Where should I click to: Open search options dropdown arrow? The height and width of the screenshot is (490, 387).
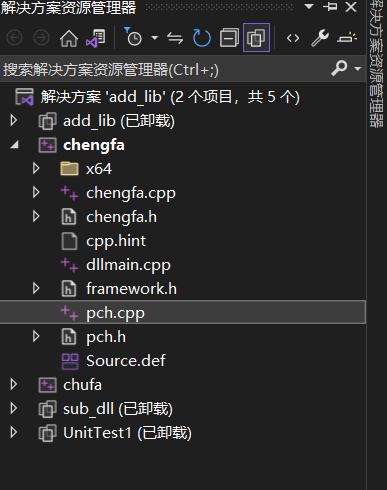coord(358,69)
